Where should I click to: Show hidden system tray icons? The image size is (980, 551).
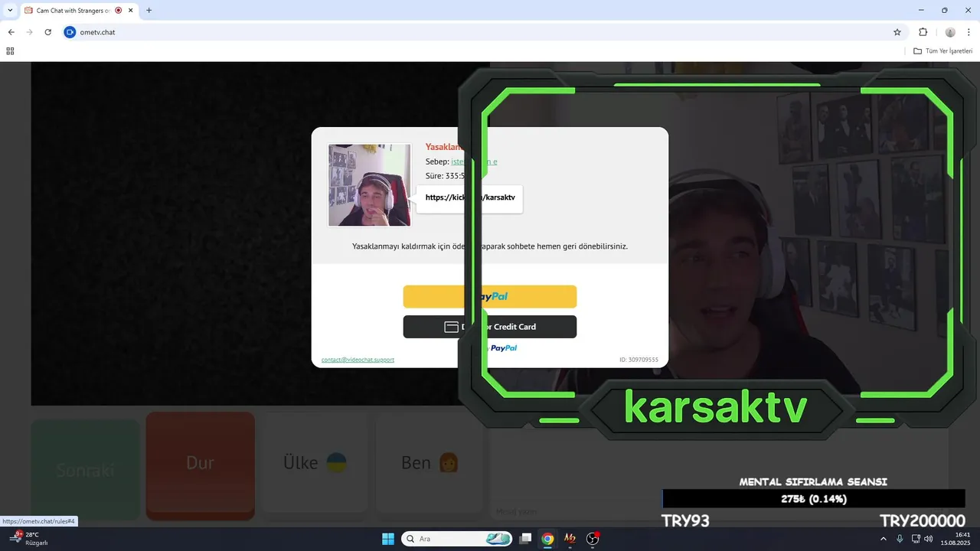pos(883,539)
